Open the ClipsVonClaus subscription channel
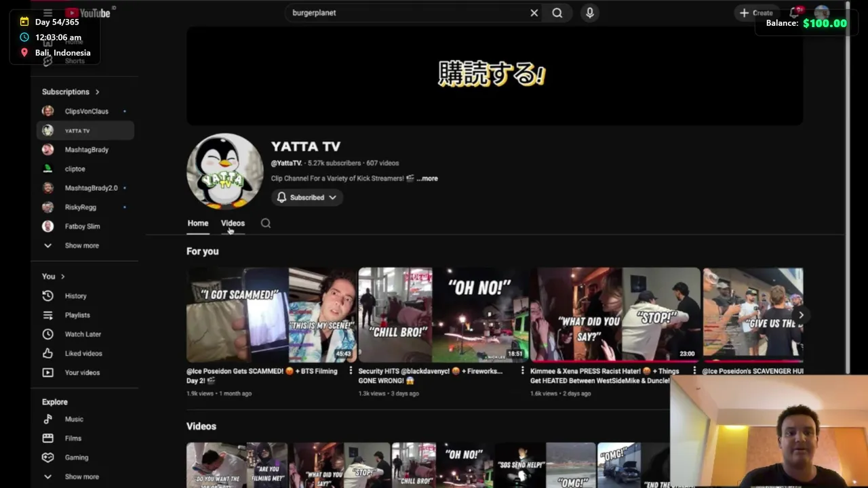868x488 pixels. (85, 111)
